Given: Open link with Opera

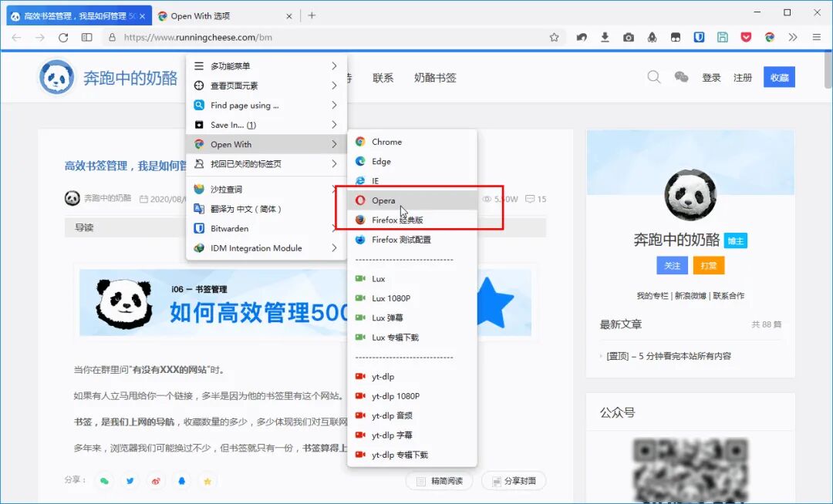Looking at the screenshot, I should [412, 200].
